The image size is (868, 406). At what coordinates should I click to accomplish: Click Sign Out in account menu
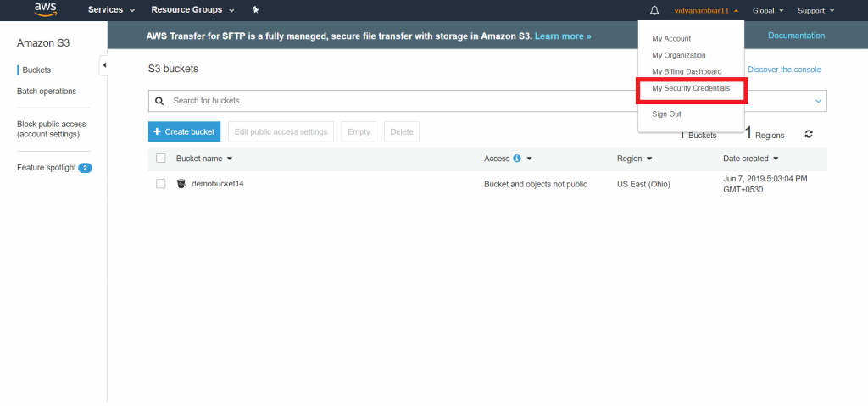coord(666,114)
